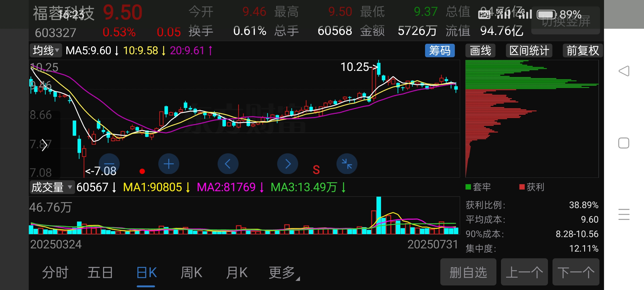The image size is (644, 290).
Task: Collapse chart controls with the shrink arrows icon
Action: tap(347, 164)
